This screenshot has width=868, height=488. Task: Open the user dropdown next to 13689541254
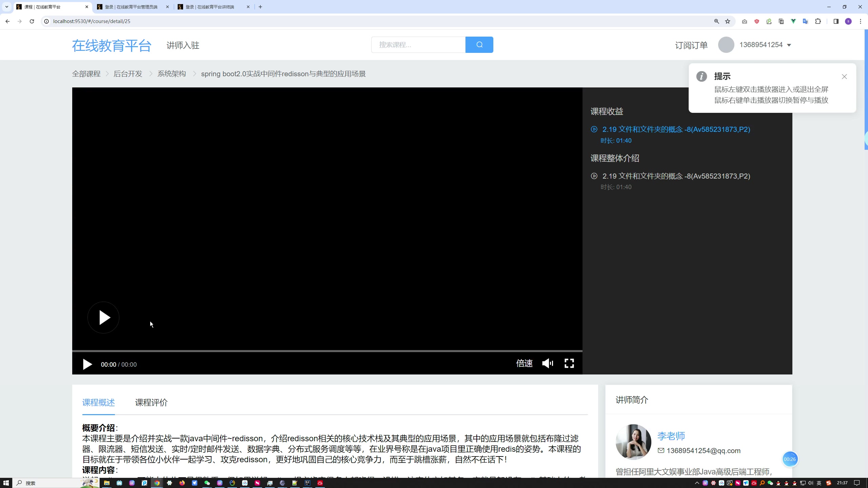789,45
